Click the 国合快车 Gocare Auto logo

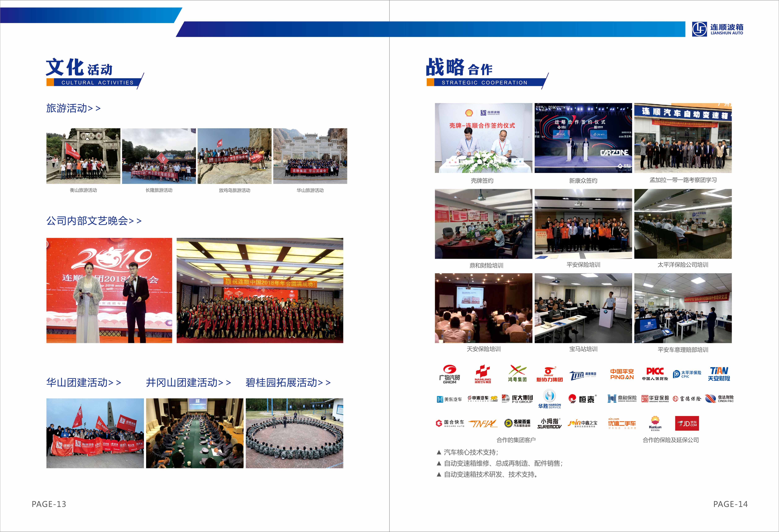pyautogui.click(x=450, y=423)
